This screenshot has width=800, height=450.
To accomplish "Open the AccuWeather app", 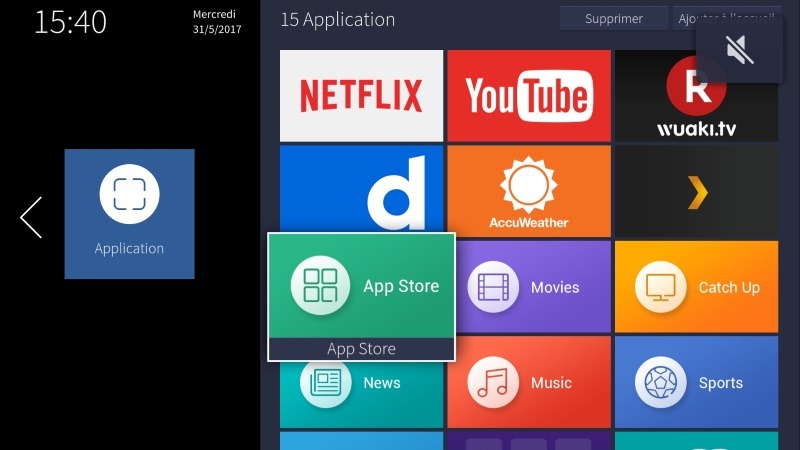I will 528,191.
